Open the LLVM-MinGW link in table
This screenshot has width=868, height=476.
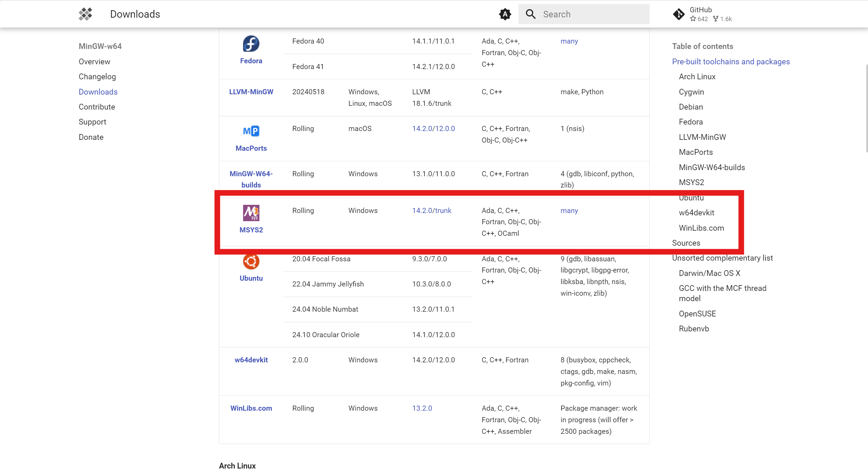tap(251, 92)
